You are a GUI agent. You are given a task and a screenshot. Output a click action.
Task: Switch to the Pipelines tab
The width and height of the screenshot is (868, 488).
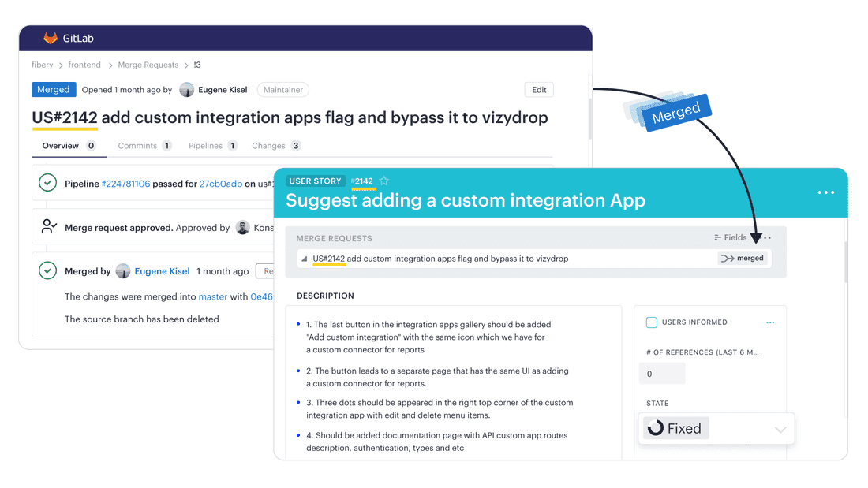pos(208,145)
